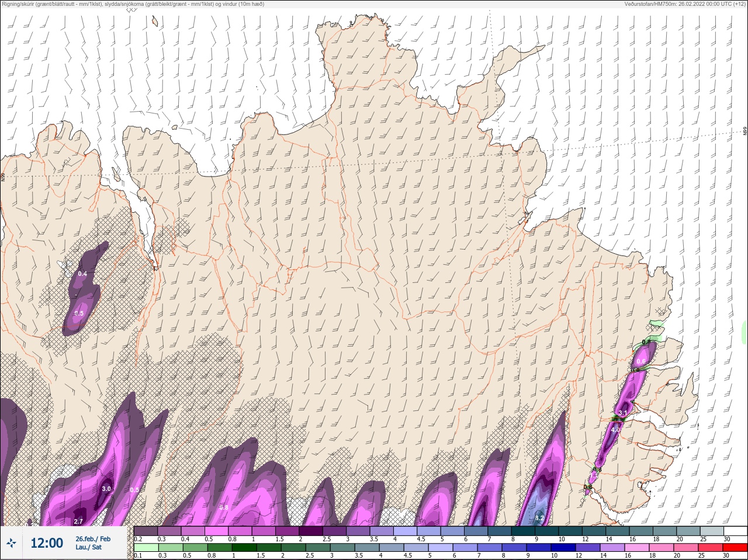Click the '3.1' precipitation value on the map

pyautogui.click(x=622, y=413)
